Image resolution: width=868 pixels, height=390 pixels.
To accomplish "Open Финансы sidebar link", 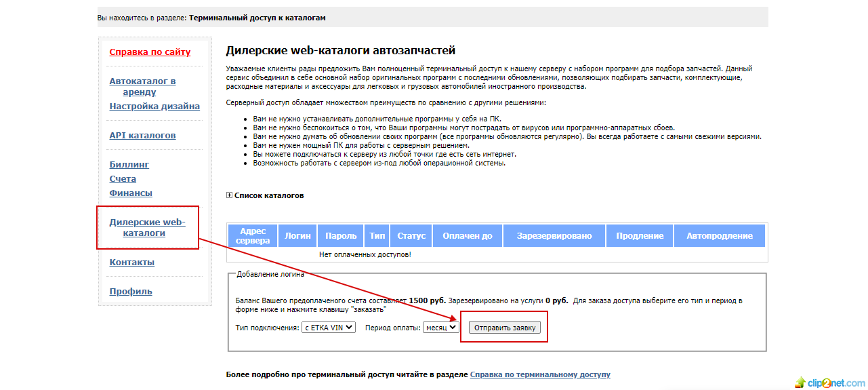I will point(131,193).
